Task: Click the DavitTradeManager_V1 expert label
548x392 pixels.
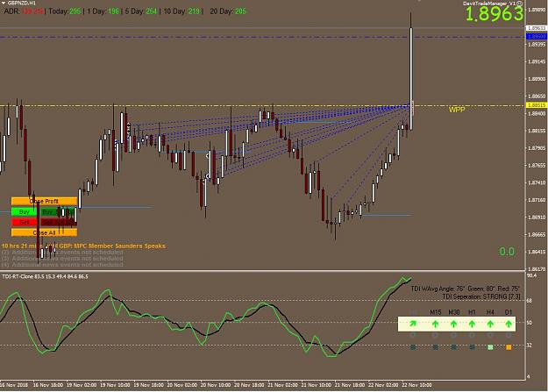Action: (x=489, y=4)
